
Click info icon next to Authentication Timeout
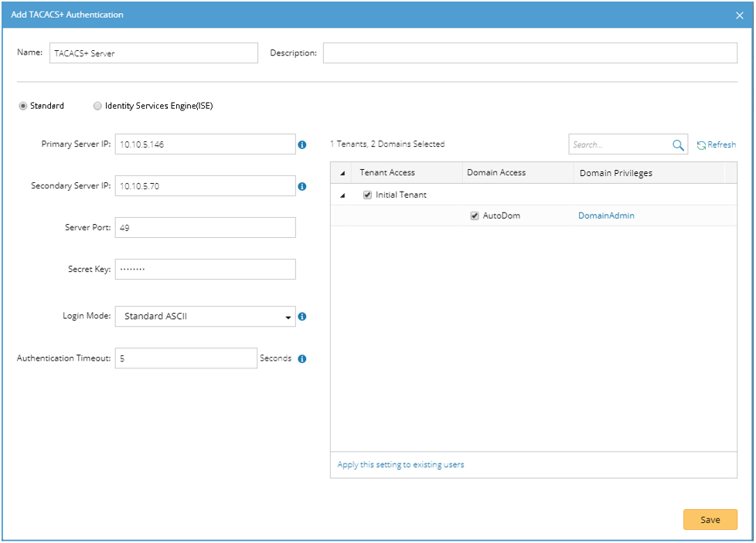click(x=302, y=359)
